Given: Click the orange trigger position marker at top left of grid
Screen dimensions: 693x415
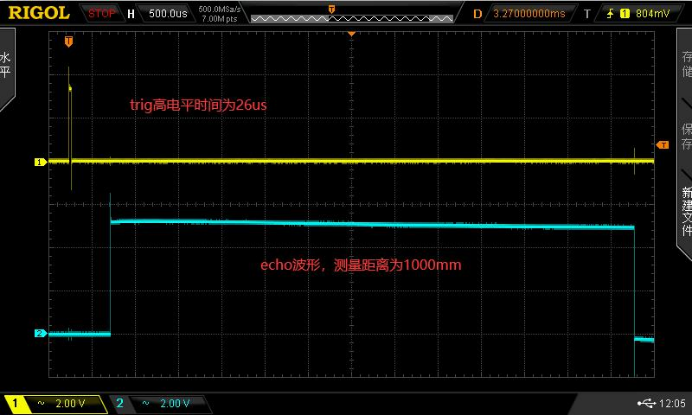Looking at the screenshot, I should [69, 42].
